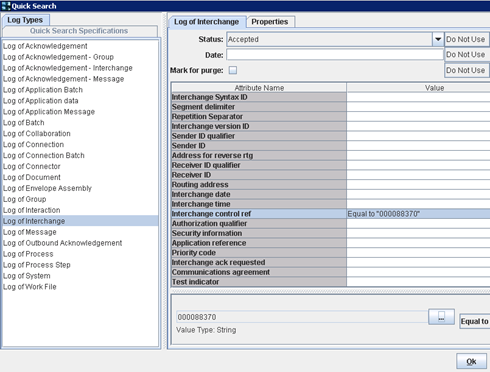The width and height of the screenshot is (490, 372).
Task: Select Receiver ID qualifier attribute
Action: tap(259, 165)
